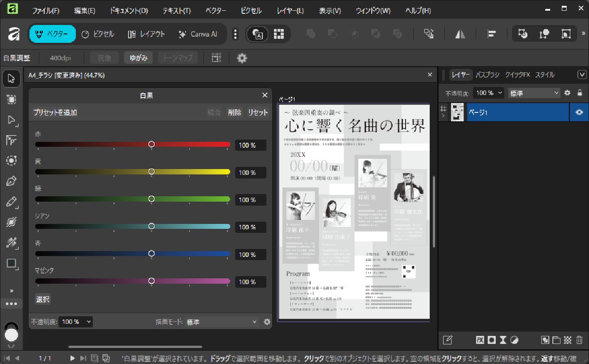Expand the ページ1 layer tree arrow
Image resolution: width=589 pixels, height=364 pixels.
coord(443,116)
